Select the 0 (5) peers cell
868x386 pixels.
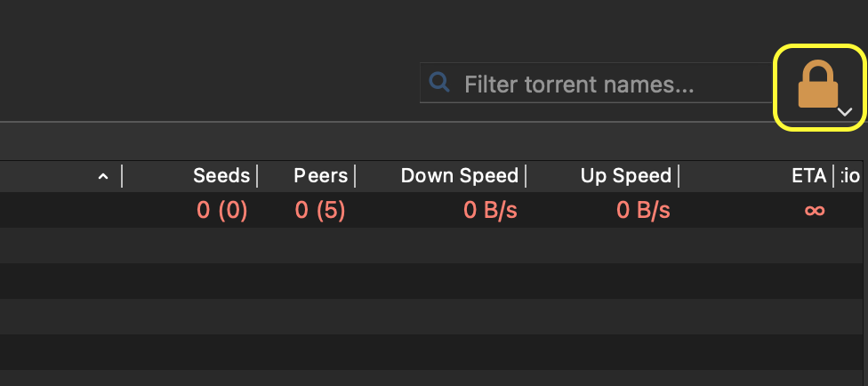pos(320,211)
